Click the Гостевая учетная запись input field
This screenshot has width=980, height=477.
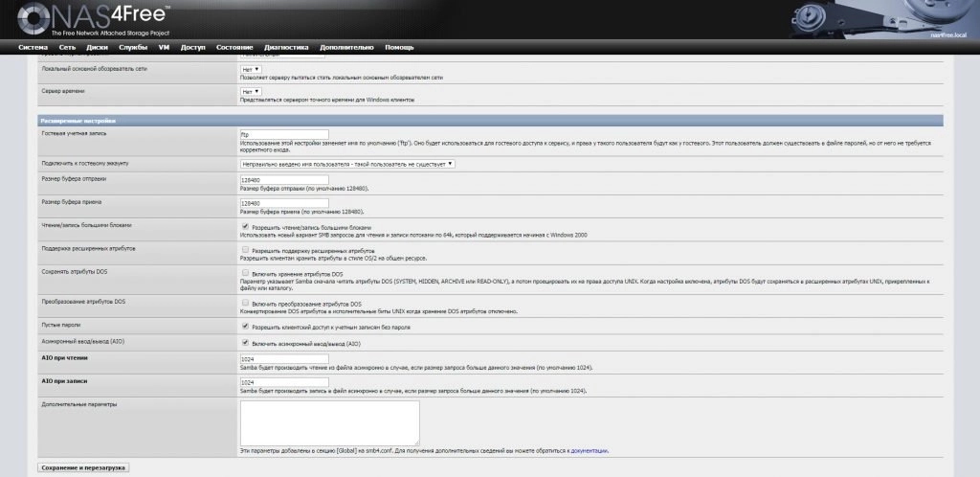pos(284,135)
